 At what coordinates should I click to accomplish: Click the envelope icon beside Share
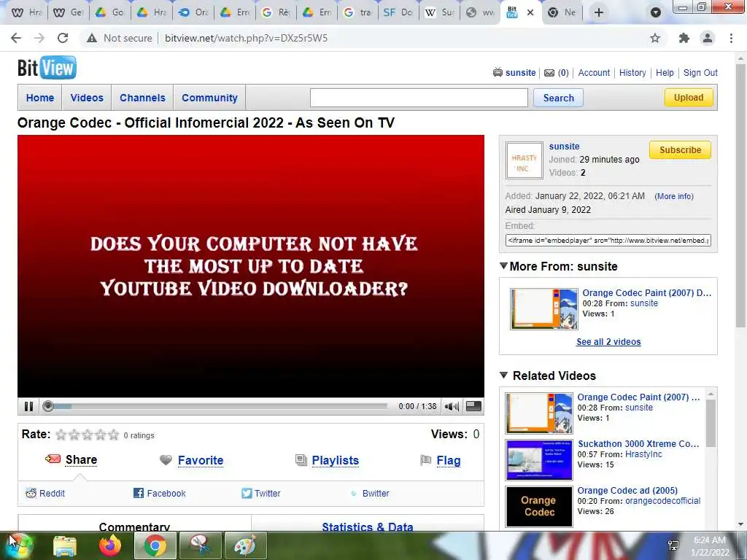click(x=53, y=459)
